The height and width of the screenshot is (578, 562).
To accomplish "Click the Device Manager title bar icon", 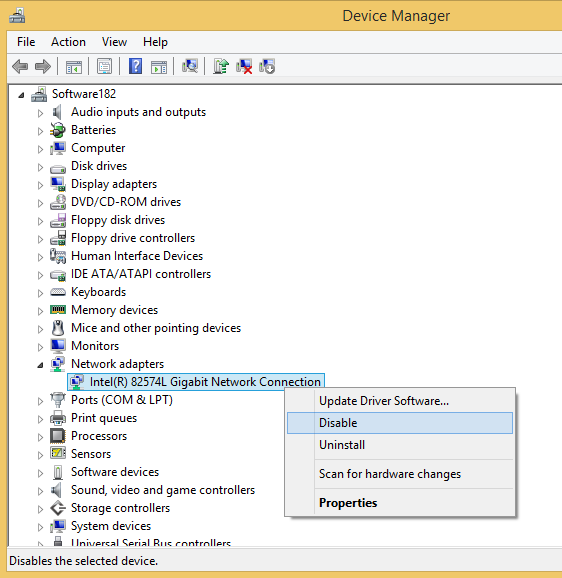I will 17,15.
